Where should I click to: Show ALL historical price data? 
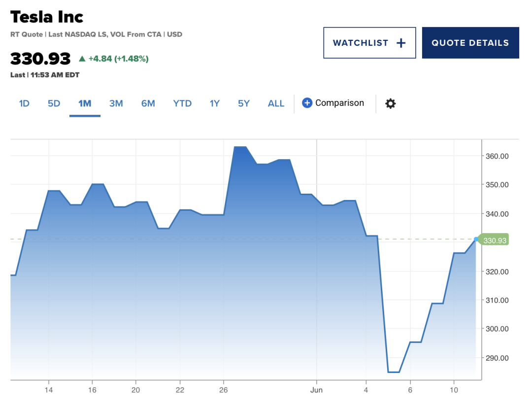pos(276,103)
